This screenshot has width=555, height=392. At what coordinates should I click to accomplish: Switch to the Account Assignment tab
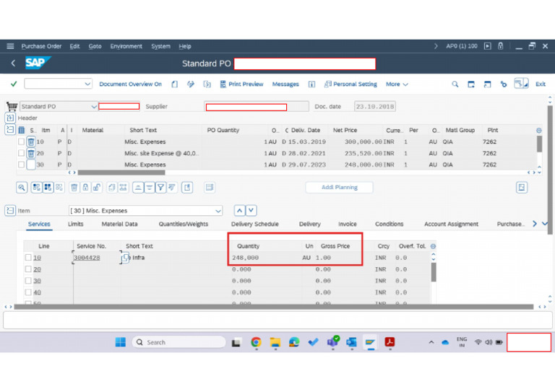451,224
